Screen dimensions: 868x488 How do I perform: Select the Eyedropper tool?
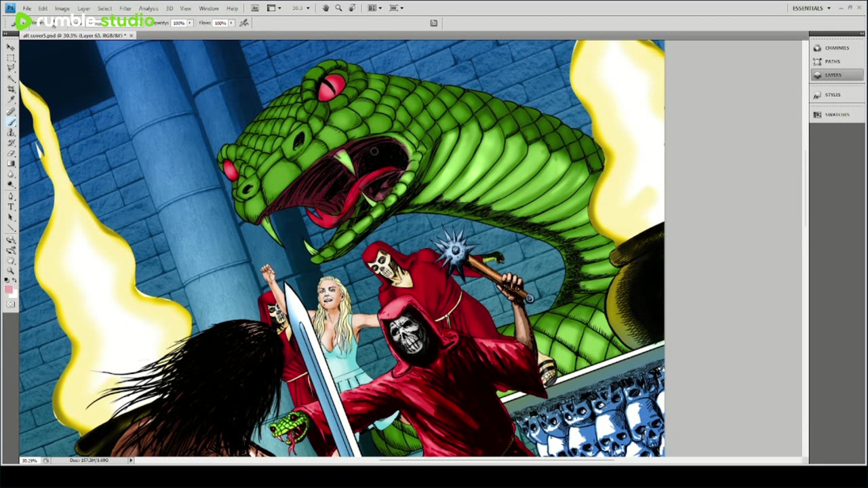coord(11,100)
